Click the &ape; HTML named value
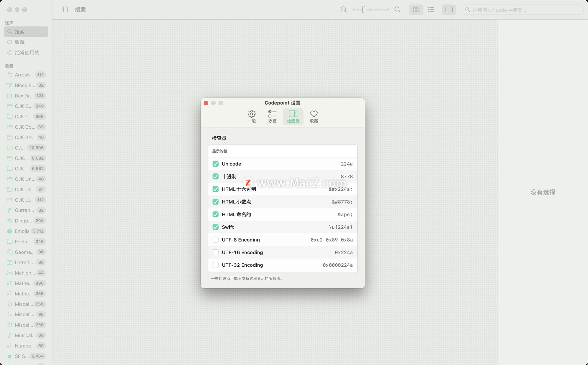The height and width of the screenshot is (365, 588). (x=345, y=215)
